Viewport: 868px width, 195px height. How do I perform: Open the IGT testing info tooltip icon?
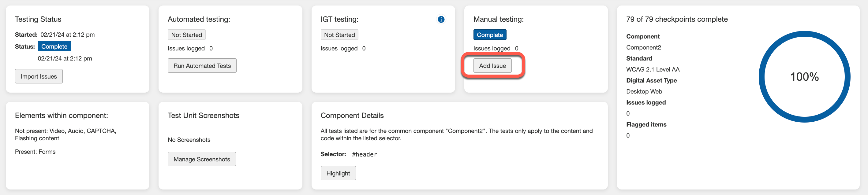[441, 19]
